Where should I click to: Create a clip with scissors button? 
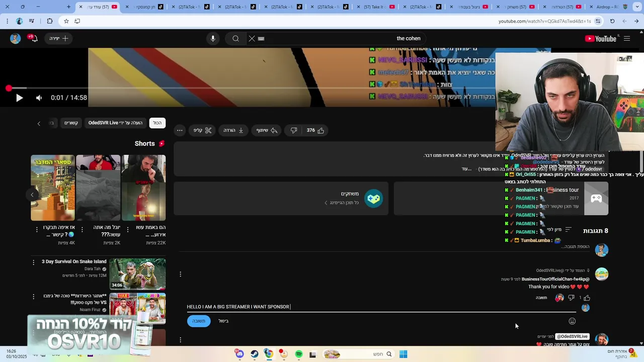[x=203, y=130]
